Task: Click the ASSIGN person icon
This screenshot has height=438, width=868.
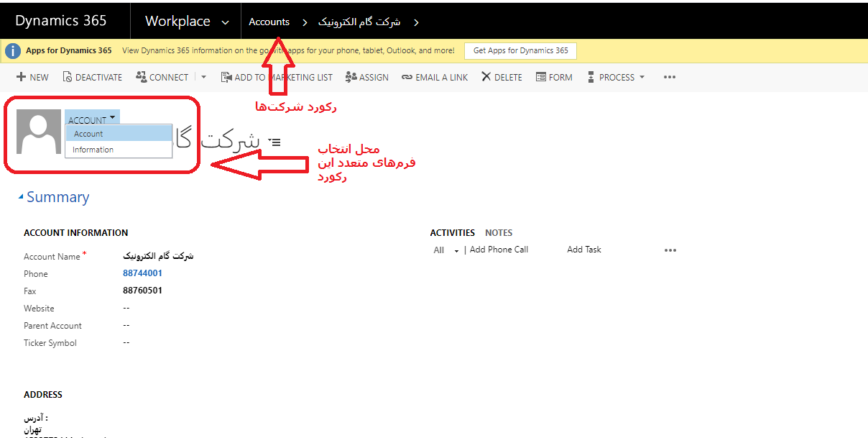Action: pos(351,77)
